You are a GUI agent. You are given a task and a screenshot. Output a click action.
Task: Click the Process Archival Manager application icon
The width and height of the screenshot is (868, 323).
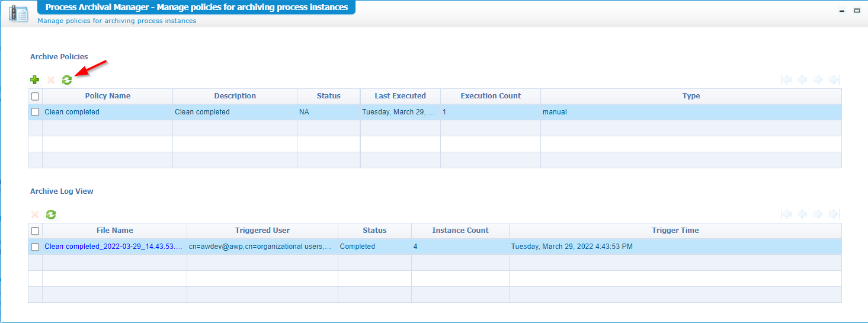[18, 13]
